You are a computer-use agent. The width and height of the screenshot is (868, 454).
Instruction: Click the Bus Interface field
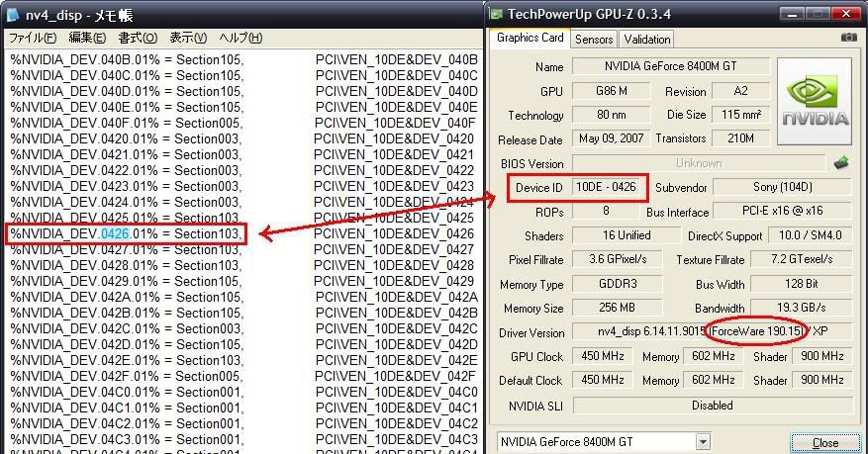(x=782, y=211)
